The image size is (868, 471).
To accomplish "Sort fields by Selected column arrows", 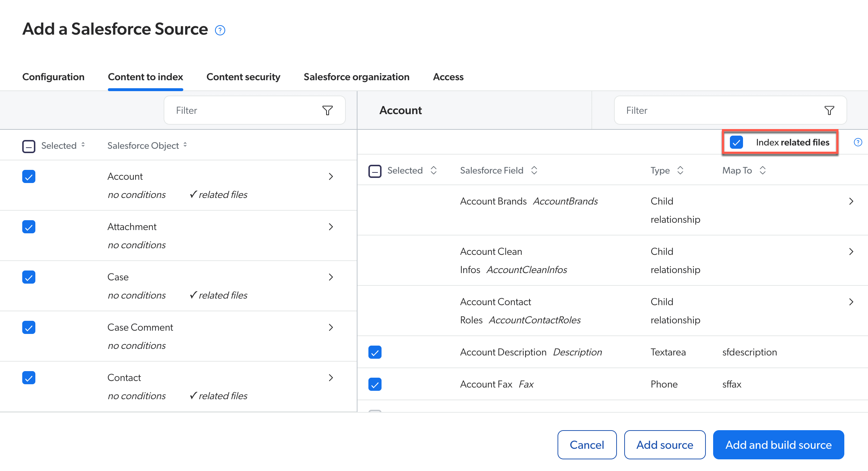I will (x=434, y=170).
